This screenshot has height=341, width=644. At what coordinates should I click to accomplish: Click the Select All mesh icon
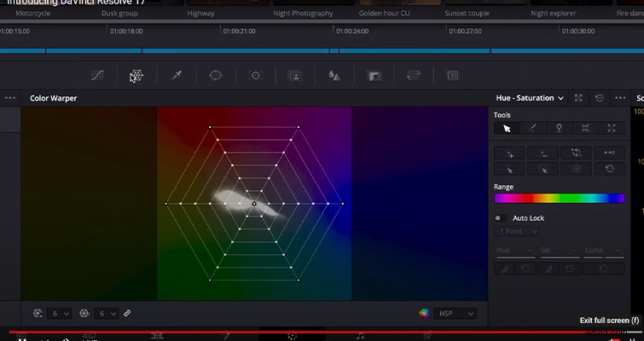577,169
